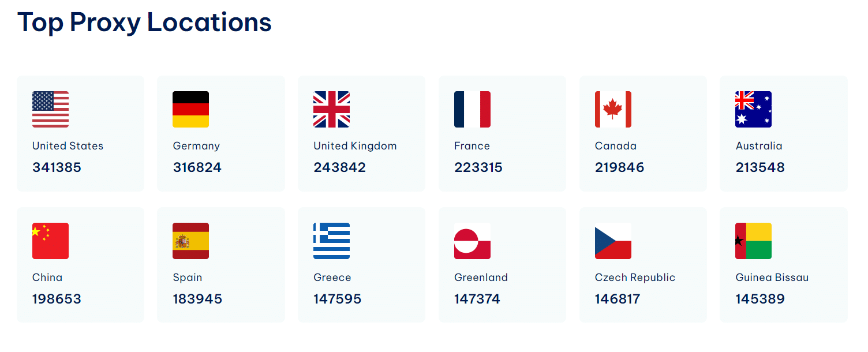Open the United Kingdom label link
The height and width of the screenshot is (352, 868).
[x=355, y=146]
